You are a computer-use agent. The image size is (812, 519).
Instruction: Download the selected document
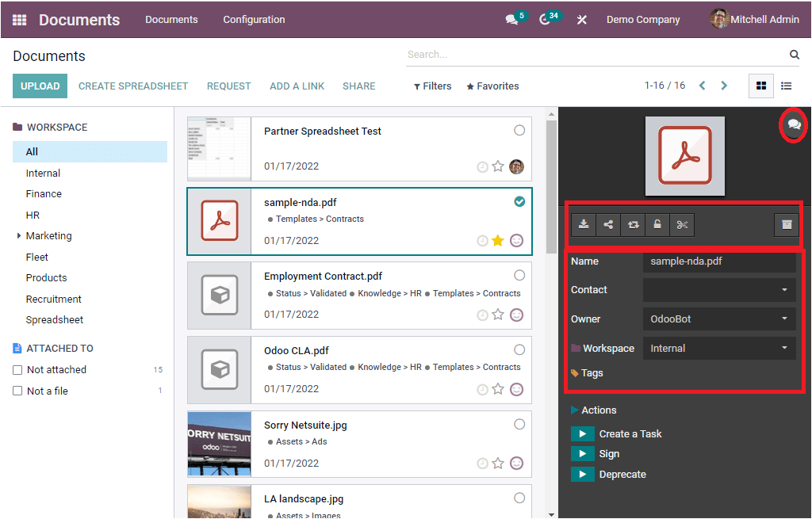pyautogui.click(x=584, y=224)
